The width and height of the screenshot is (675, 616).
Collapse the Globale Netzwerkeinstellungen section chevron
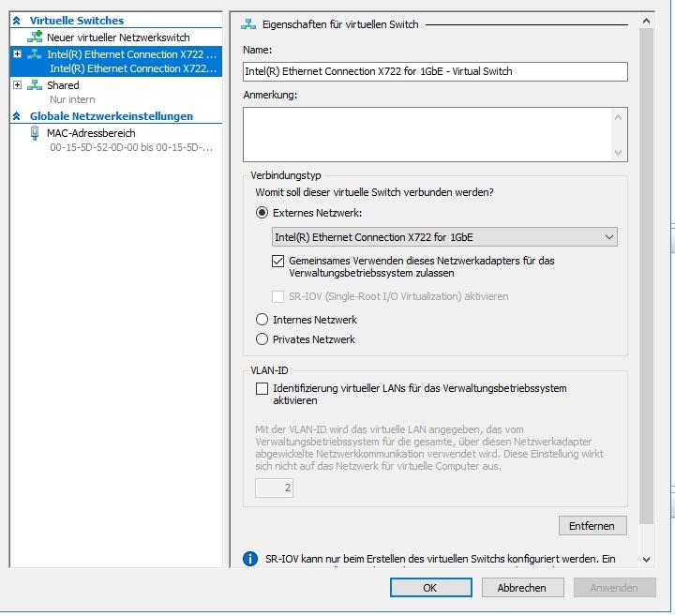(x=17, y=116)
